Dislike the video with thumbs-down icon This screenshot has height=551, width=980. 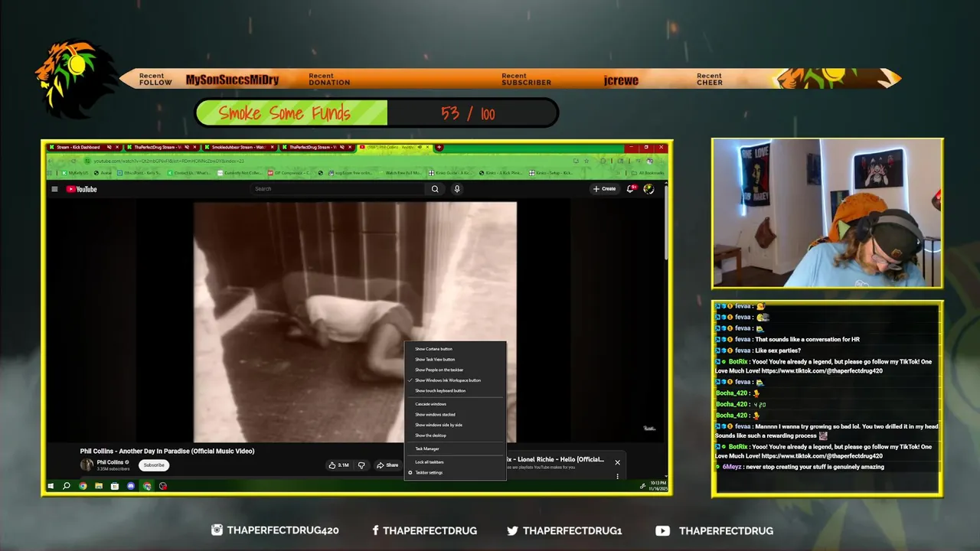pos(361,465)
